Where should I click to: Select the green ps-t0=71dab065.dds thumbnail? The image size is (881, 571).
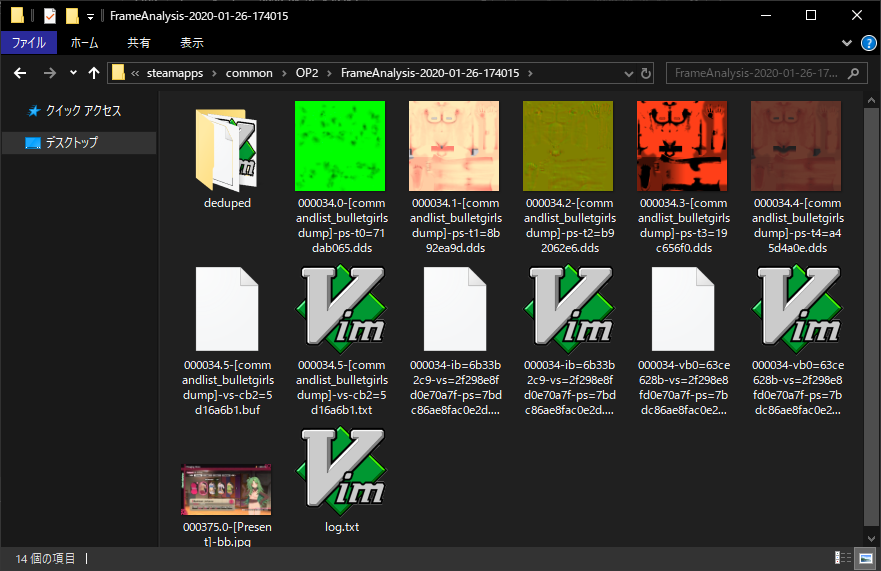[340, 146]
